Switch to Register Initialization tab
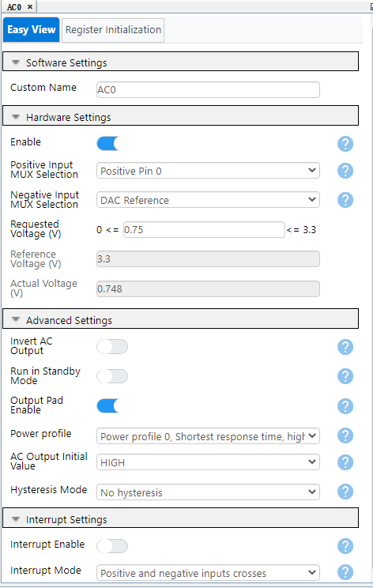This screenshot has width=373, height=588. pos(113,30)
